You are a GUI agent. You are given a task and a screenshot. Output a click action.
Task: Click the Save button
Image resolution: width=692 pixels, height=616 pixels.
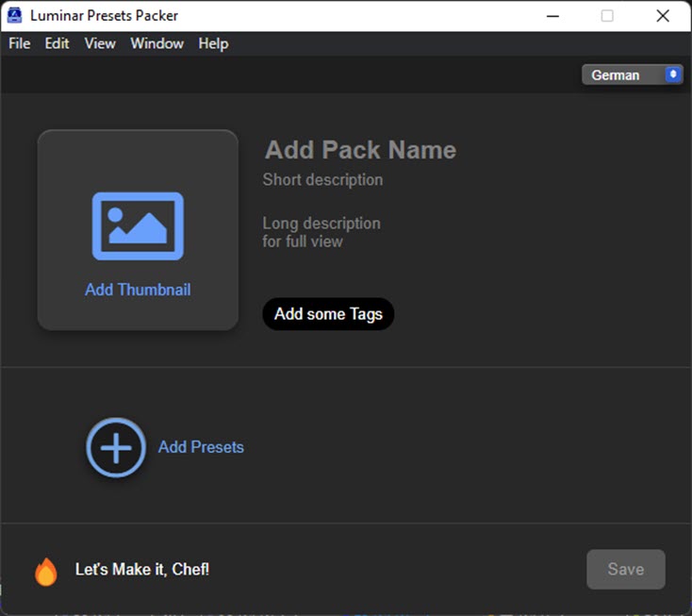tap(626, 569)
